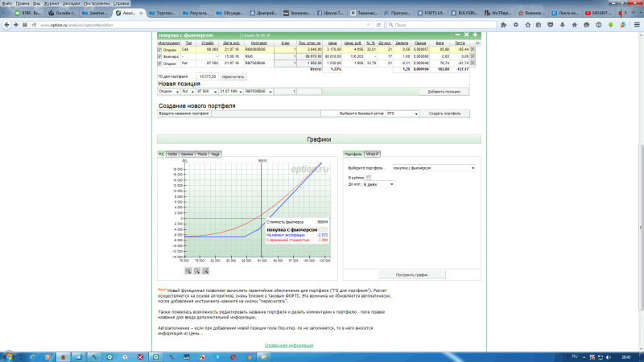Sort by the 'Страйк' column header

click(x=208, y=43)
